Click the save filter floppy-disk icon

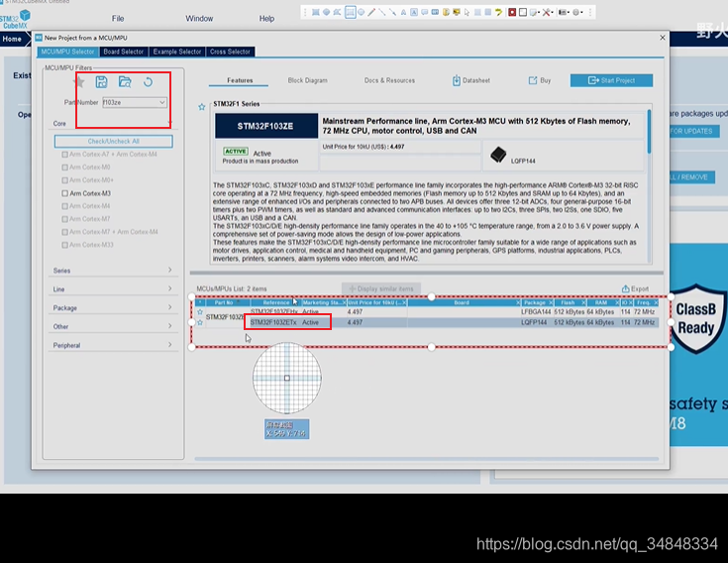[101, 82]
